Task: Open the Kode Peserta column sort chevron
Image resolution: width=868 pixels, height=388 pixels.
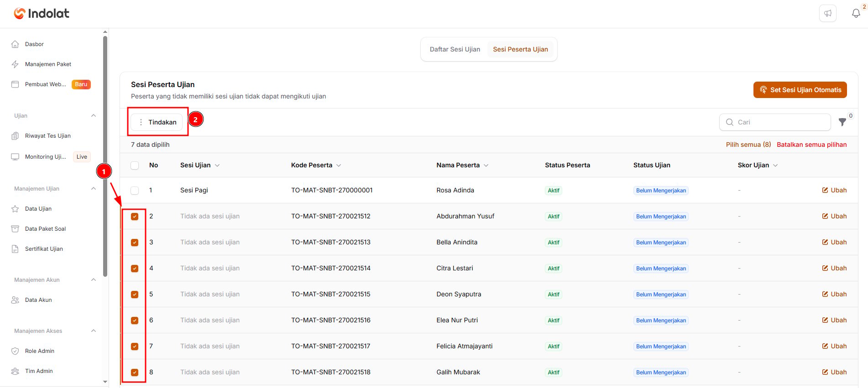Action: pos(339,166)
